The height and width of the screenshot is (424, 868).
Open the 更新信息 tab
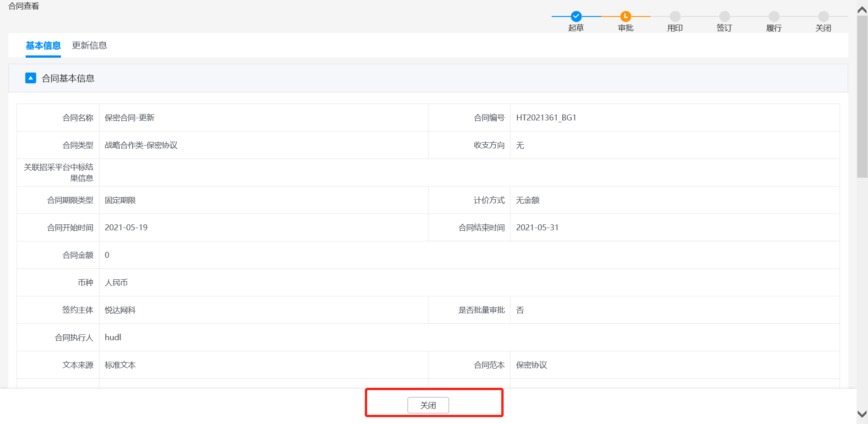click(x=89, y=46)
